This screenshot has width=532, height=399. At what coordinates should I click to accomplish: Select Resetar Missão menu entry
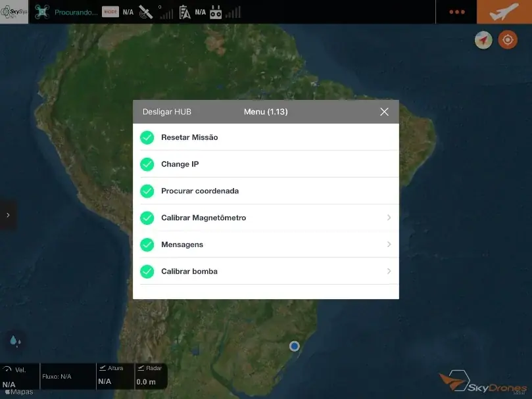point(266,137)
